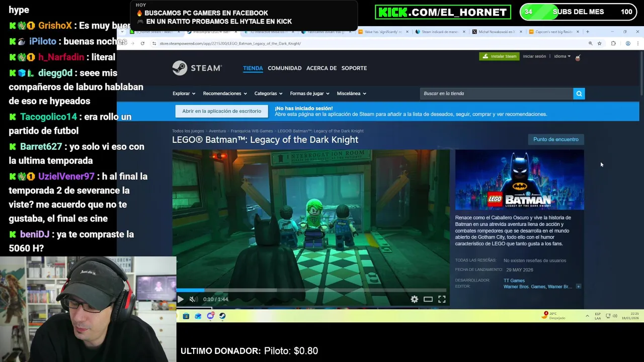Switch keyboard language ESP LAA indicator
This screenshot has height=362, width=644.
(x=598, y=316)
